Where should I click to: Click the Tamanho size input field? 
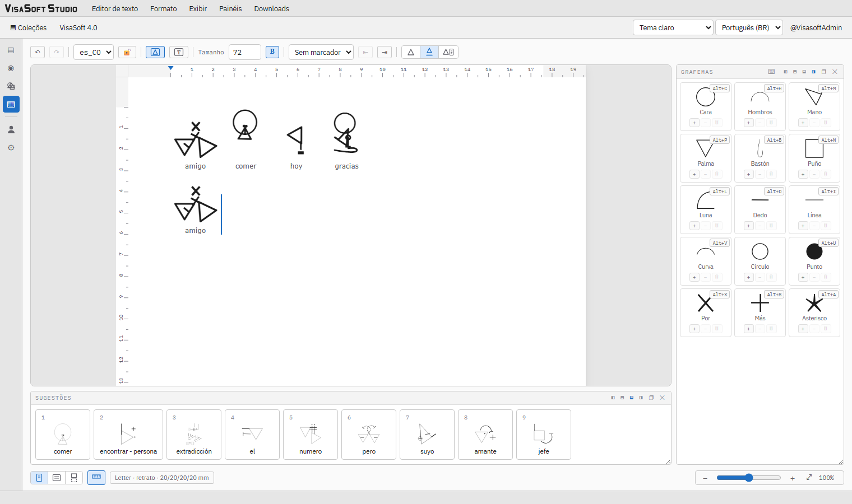coord(245,52)
